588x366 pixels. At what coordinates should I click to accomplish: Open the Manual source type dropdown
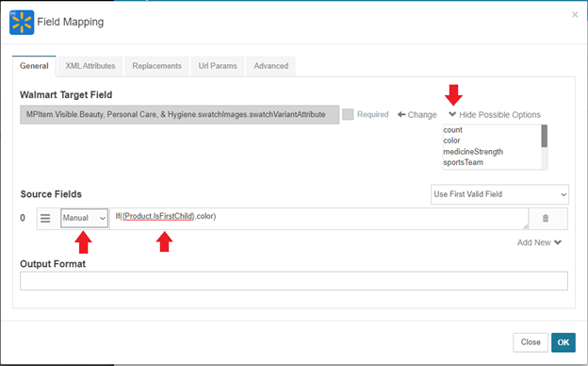[85, 218]
